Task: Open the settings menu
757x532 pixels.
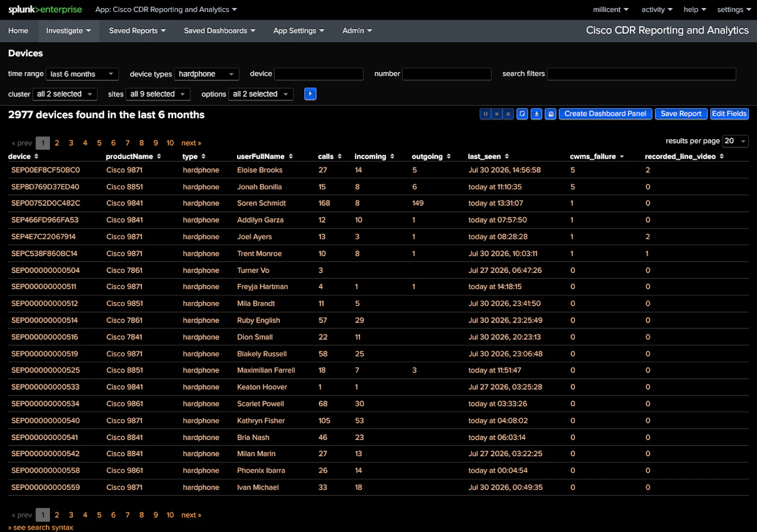Action: point(734,10)
